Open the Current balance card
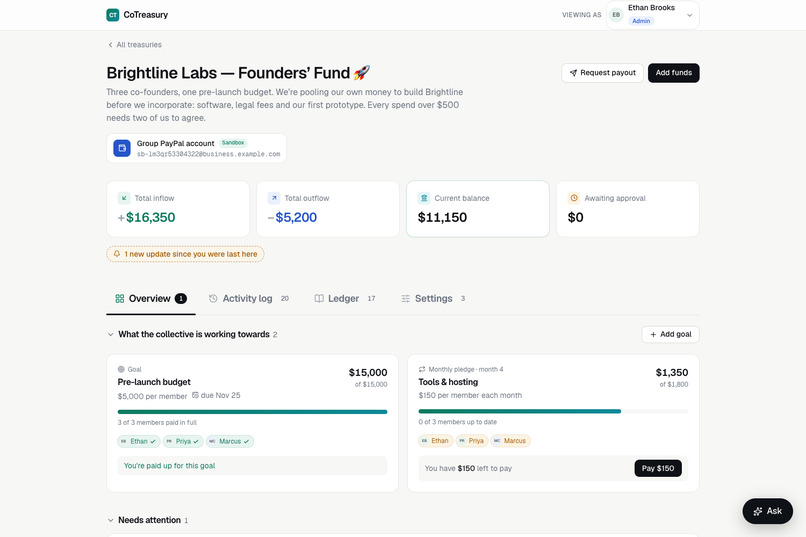The width and height of the screenshot is (806, 537). [x=478, y=209]
